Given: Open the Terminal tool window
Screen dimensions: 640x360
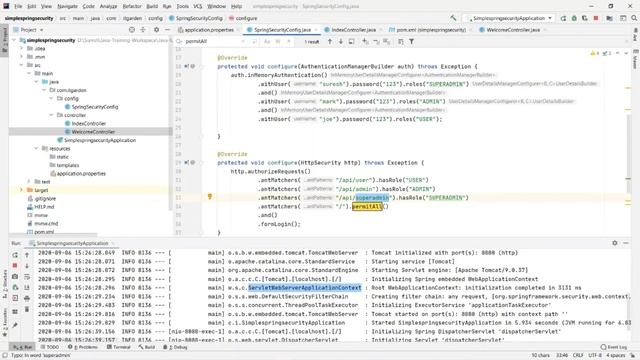Looking at the screenshot, I should 118,347.
